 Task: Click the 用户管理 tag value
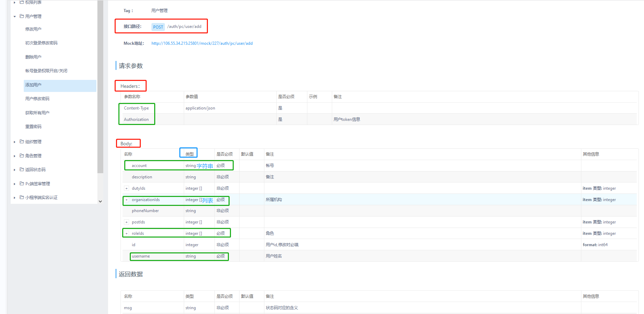159,11
